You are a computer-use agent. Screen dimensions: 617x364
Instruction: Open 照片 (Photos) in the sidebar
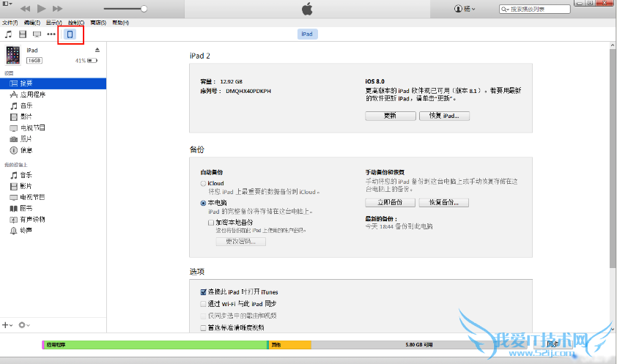[26, 139]
